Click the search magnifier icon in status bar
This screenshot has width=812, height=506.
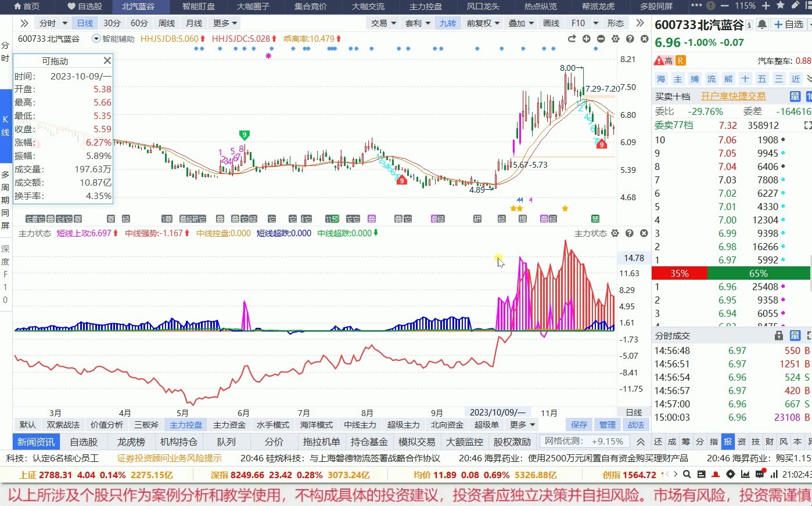point(687,474)
